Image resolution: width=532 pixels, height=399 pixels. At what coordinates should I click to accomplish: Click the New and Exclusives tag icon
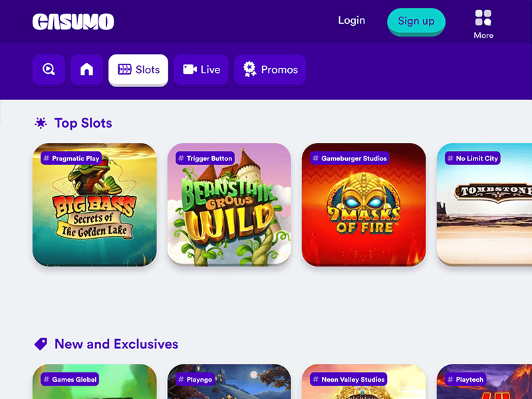pyautogui.click(x=41, y=344)
